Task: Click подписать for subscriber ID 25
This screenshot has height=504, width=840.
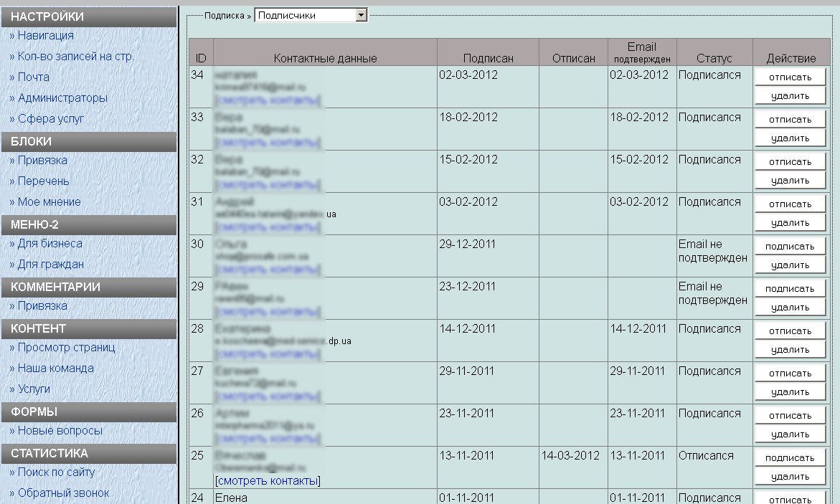Action: [x=791, y=458]
